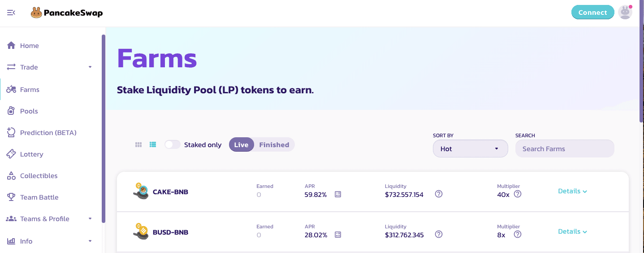
Task: Click the PancakeSwap logo link
Action: (67, 13)
